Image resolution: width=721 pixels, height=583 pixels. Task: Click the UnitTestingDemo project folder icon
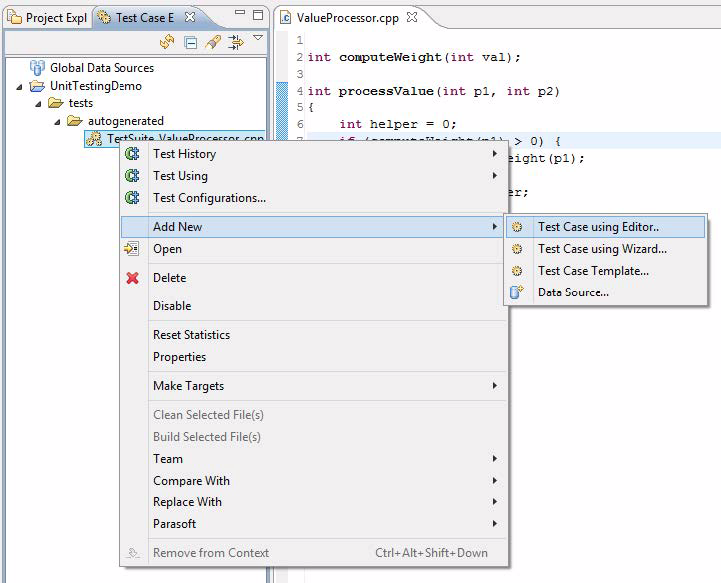pyautogui.click(x=37, y=86)
